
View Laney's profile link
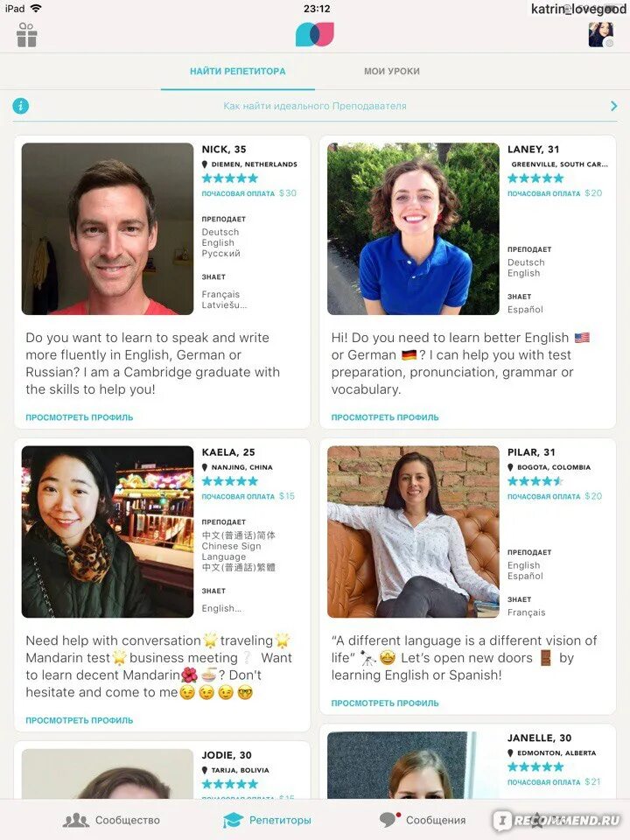pos(385,417)
